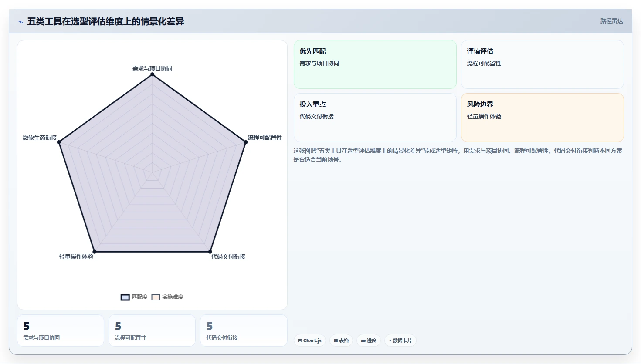641x364 pixels.
Task: Click the 流程可配置性 score card
Action: click(152, 330)
